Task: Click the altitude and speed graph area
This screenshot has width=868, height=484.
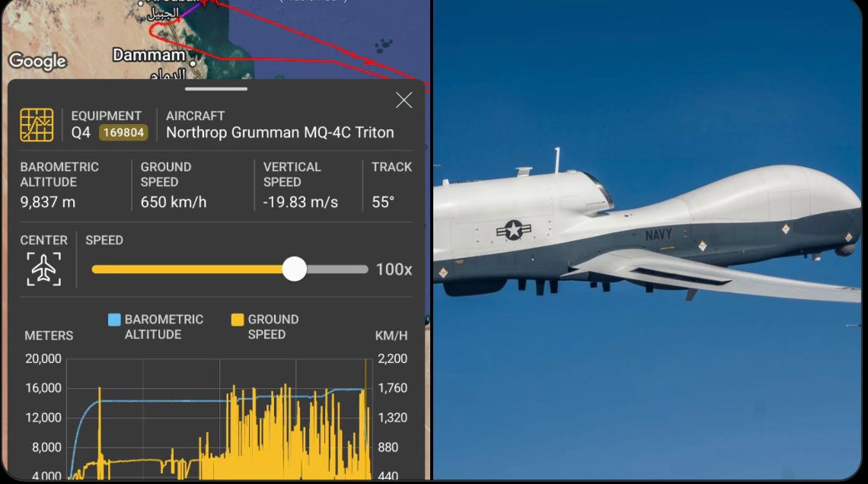Action: click(219, 419)
